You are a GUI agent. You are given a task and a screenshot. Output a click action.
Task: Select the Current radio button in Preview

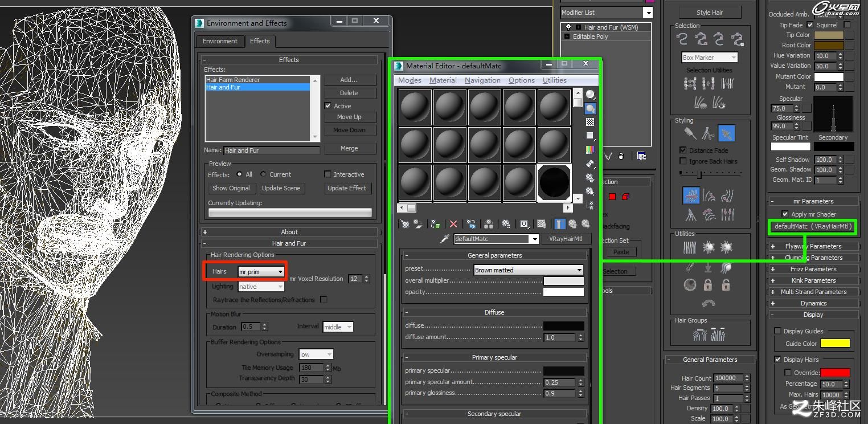click(263, 174)
